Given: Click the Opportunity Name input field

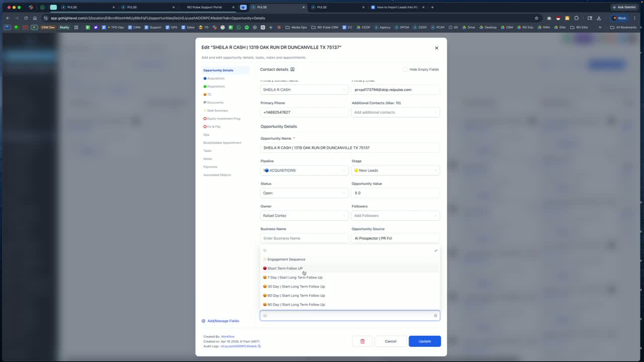Looking at the screenshot, I should 350,148.
